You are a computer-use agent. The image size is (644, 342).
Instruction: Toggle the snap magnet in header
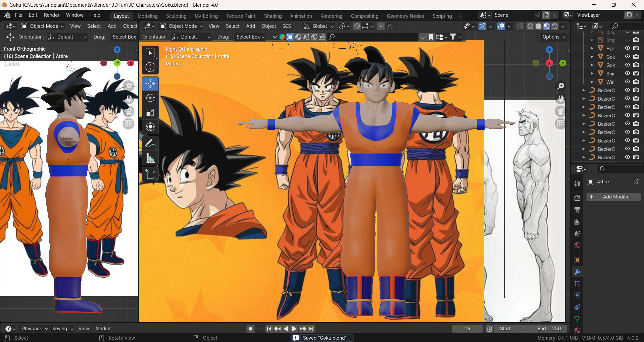coord(357,26)
